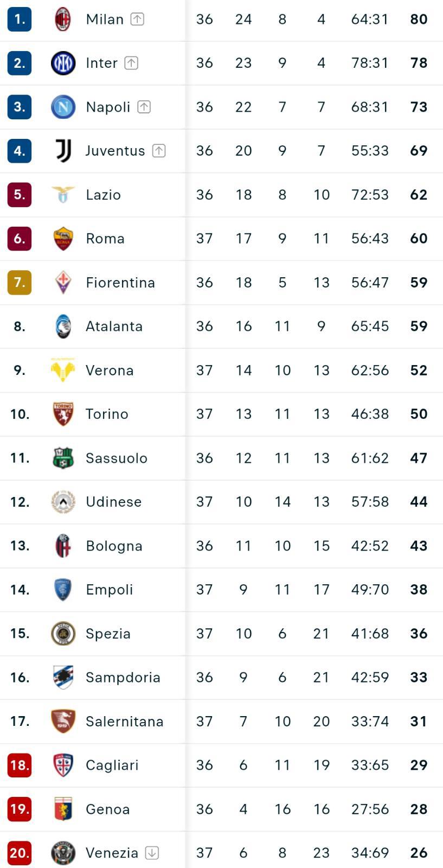Click the Roma club crest
This screenshot has height=868, width=443.
pyautogui.click(x=63, y=239)
